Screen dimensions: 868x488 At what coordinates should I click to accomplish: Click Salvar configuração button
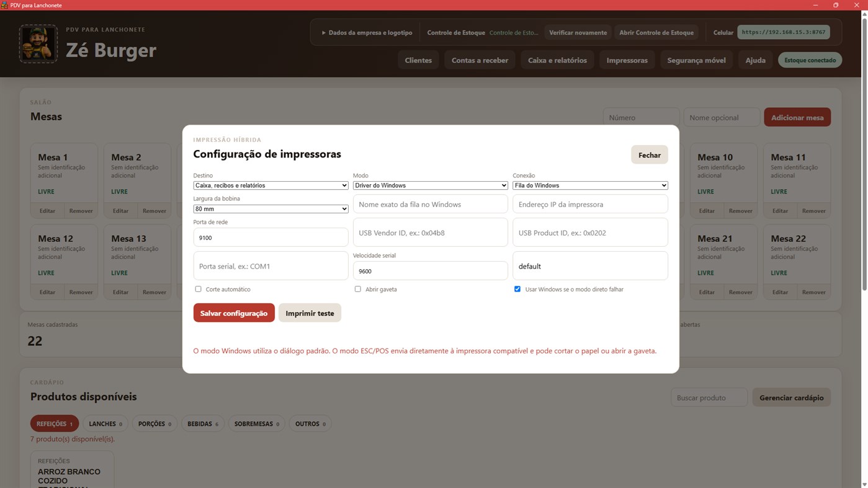(234, 313)
